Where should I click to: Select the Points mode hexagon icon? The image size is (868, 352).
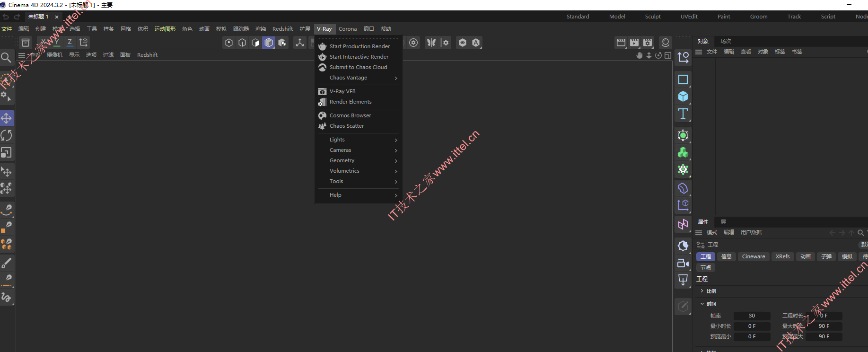(229, 43)
